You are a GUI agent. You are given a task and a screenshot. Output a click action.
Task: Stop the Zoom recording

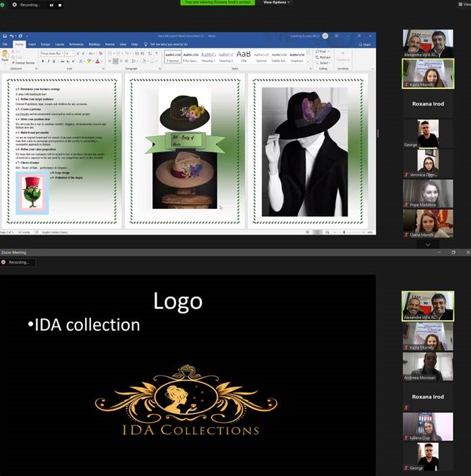pyautogui.click(x=60, y=5)
